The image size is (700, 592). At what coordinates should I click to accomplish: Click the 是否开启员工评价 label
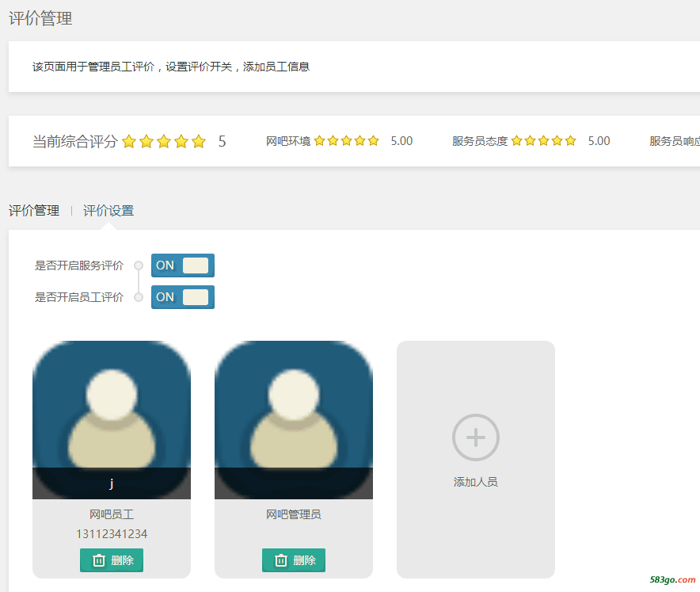(79, 297)
